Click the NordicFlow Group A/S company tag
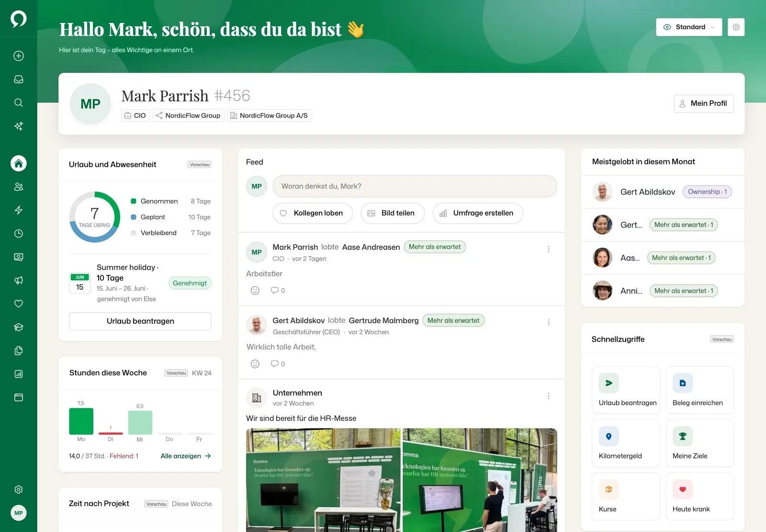This screenshot has width=766, height=532. [x=270, y=115]
